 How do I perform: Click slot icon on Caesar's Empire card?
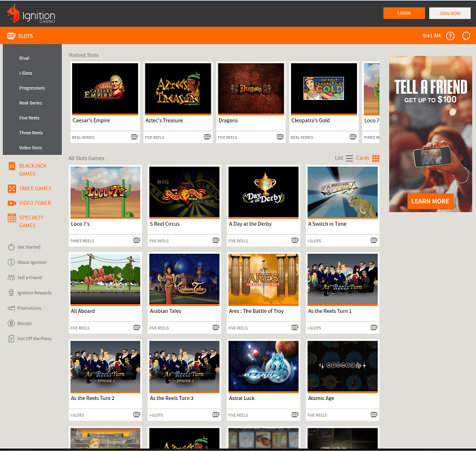pyautogui.click(x=134, y=137)
